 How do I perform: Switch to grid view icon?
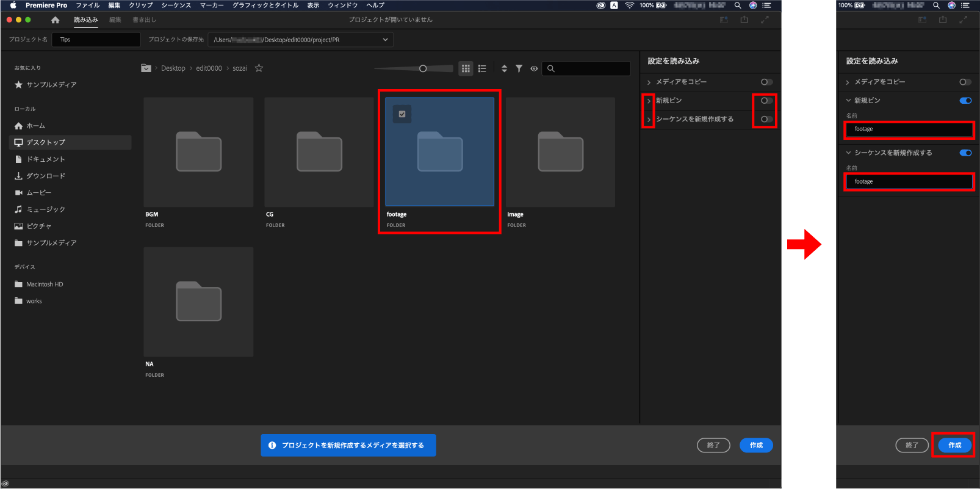pos(466,69)
